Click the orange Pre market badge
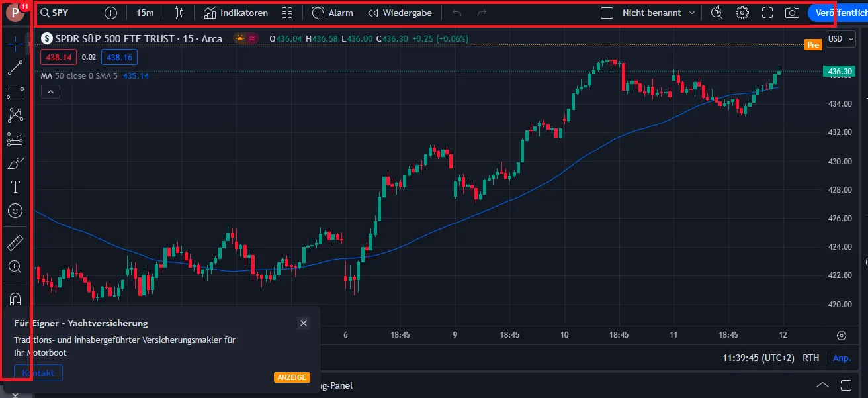This screenshot has height=398, width=868. point(813,45)
